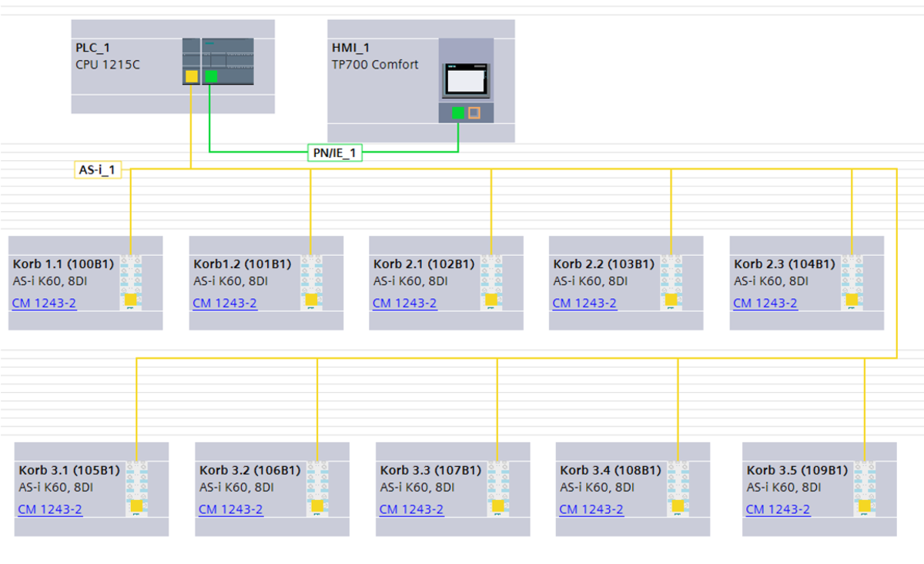Image resolution: width=924 pixels, height=564 pixels.
Task: Click the green PROFINET port on PLC_1
Action: (211, 76)
